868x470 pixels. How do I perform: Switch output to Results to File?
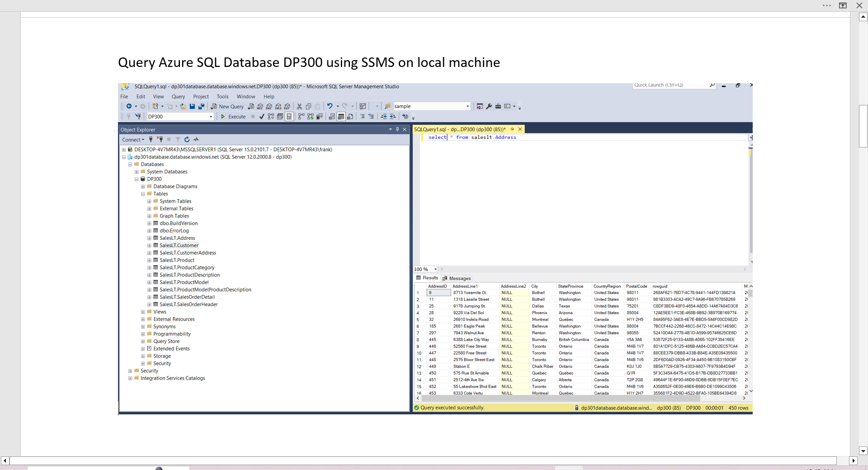350,116
